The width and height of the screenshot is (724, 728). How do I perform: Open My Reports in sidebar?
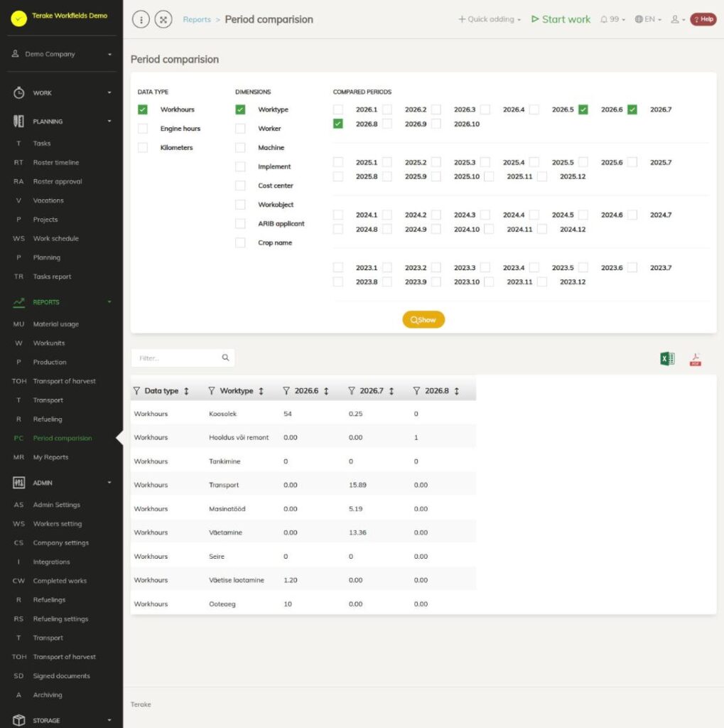(x=50, y=457)
